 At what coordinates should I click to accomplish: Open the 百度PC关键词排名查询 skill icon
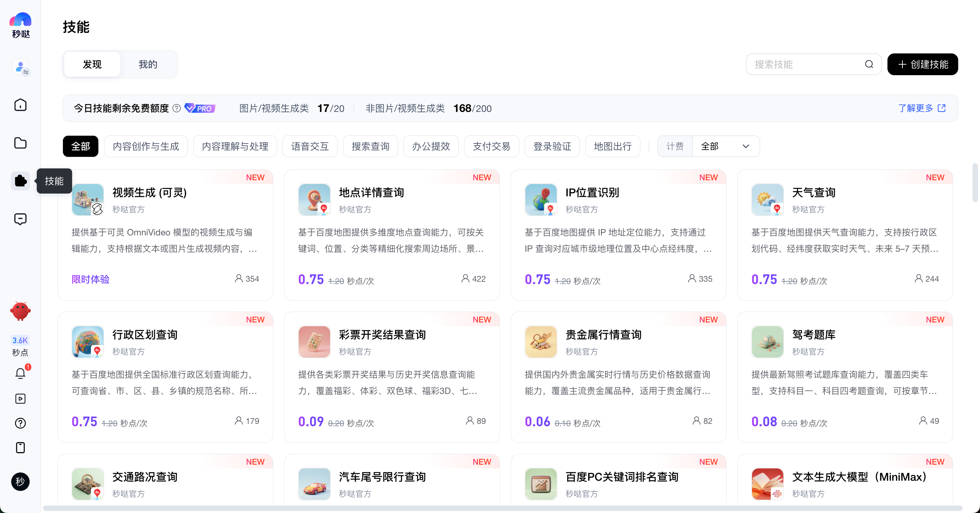(541, 484)
